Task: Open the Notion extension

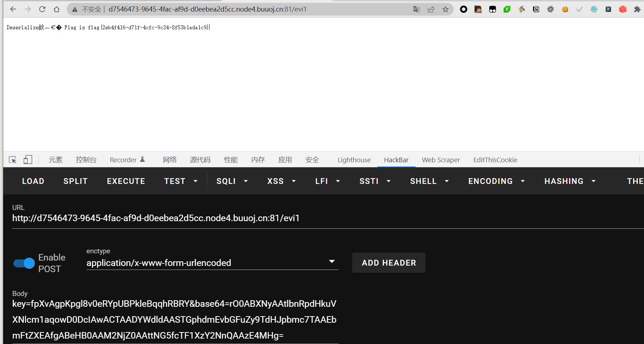Action: pyautogui.click(x=536, y=9)
